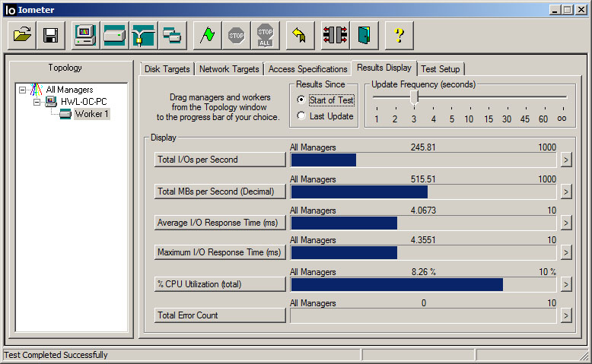The width and height of the screenshot is (592, 364).
Task: Click Total I/Os per Second button
Action: click(x=220, y=160)
